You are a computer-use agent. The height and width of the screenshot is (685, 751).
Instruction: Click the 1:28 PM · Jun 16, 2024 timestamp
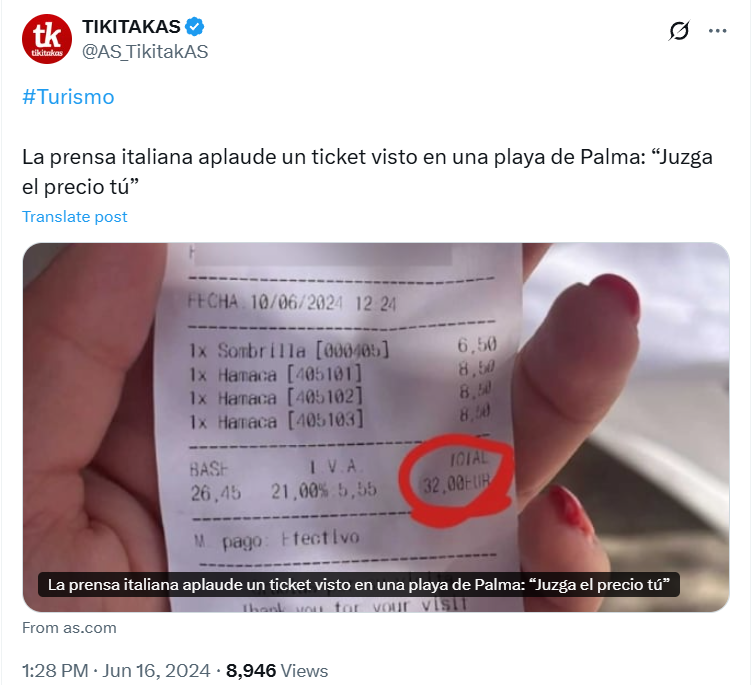pyautogui.click(x=116, y=671)
